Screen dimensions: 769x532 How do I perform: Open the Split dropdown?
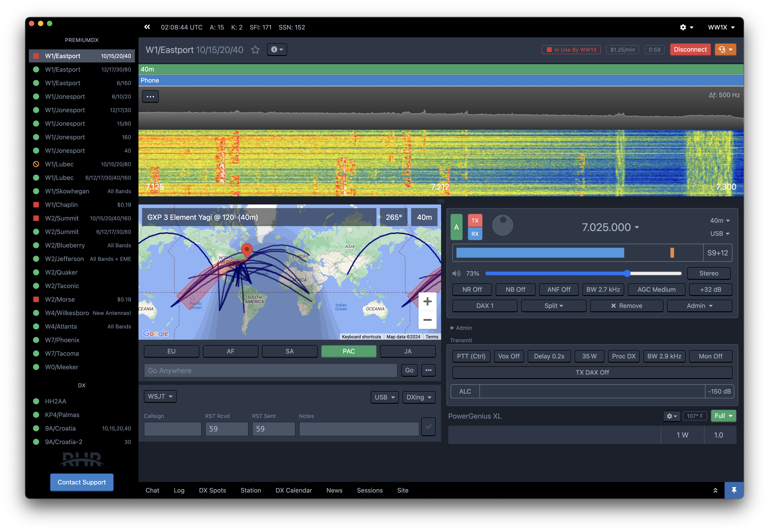(x=554, y=306)
